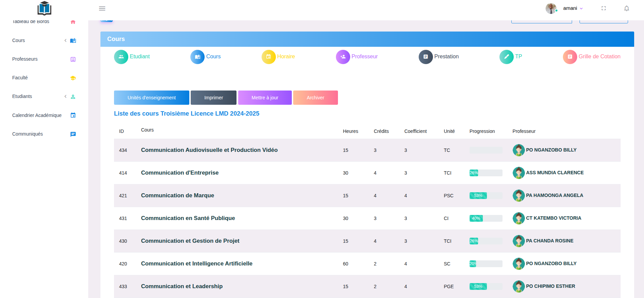Click the Mettre à jour button
This screenshot has width=644, height=298.
pos(265,98)
